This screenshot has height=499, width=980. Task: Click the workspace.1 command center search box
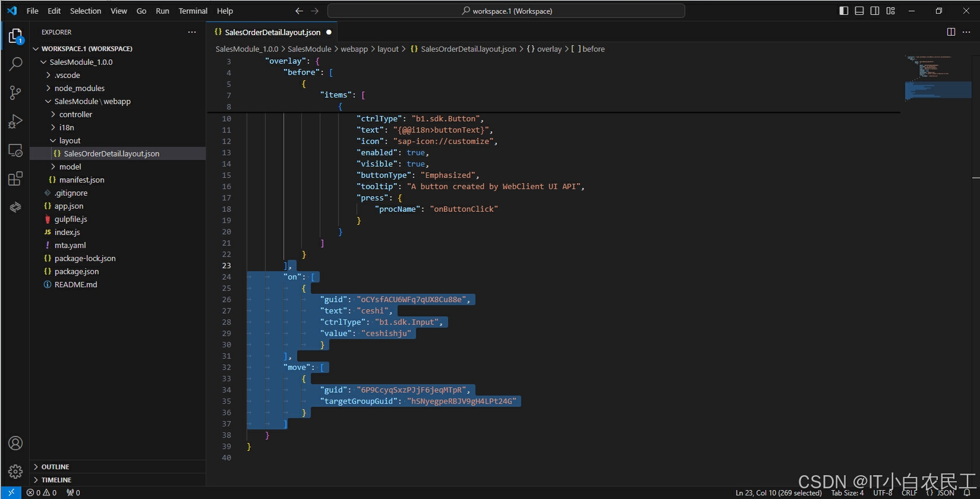(x=506, y=11)
